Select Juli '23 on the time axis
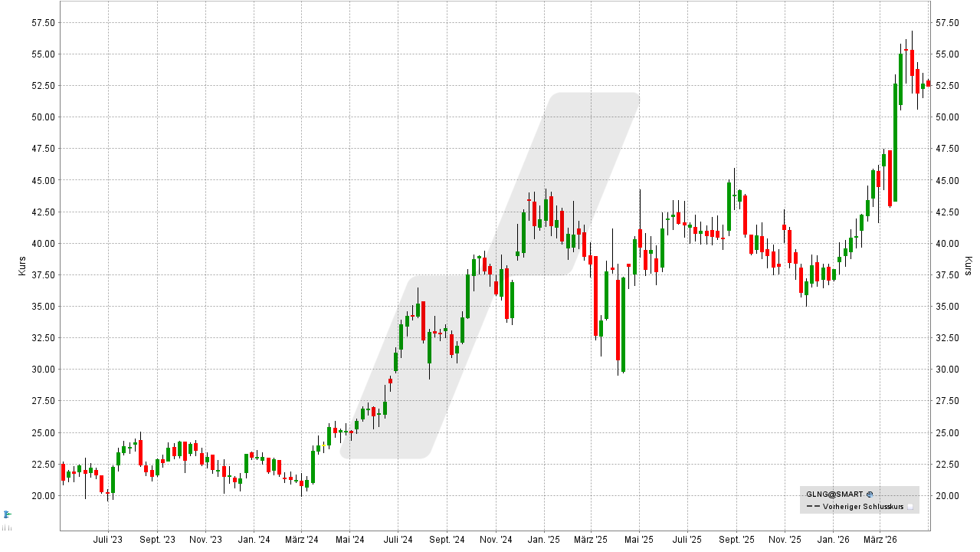Viewport: 980px width, 552px height. point(107,539)
